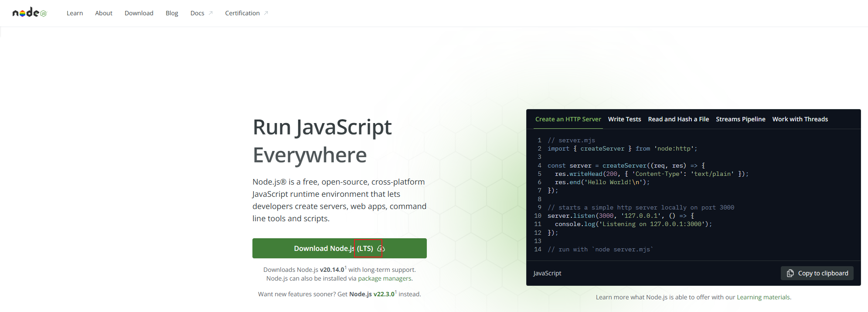
Task: Click the external arrow icon beside Certification
Action: coord(266,13)
